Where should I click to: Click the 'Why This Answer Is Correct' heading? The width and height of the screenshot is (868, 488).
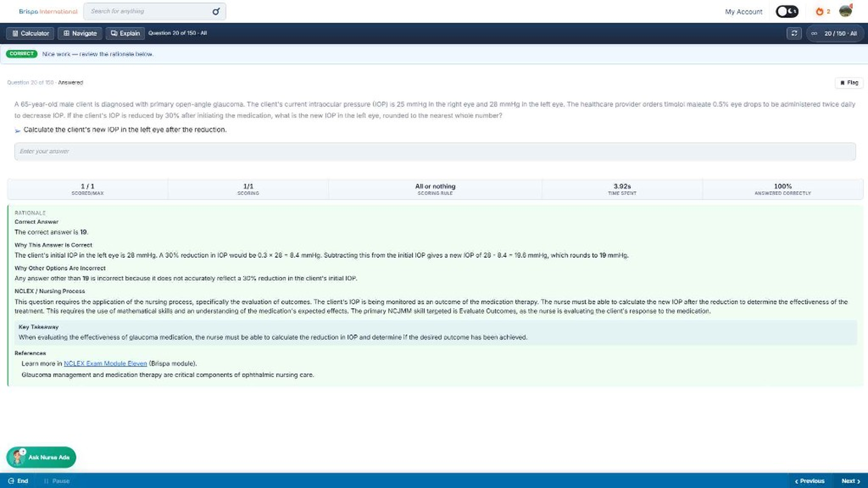[x=53, y=245]
